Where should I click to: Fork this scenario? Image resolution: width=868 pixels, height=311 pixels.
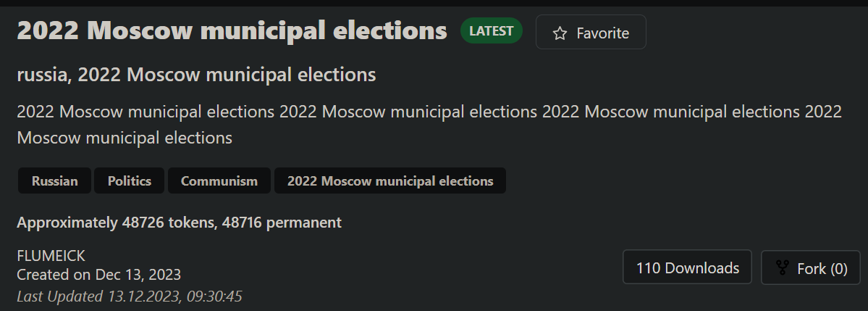tap(810, 268)
